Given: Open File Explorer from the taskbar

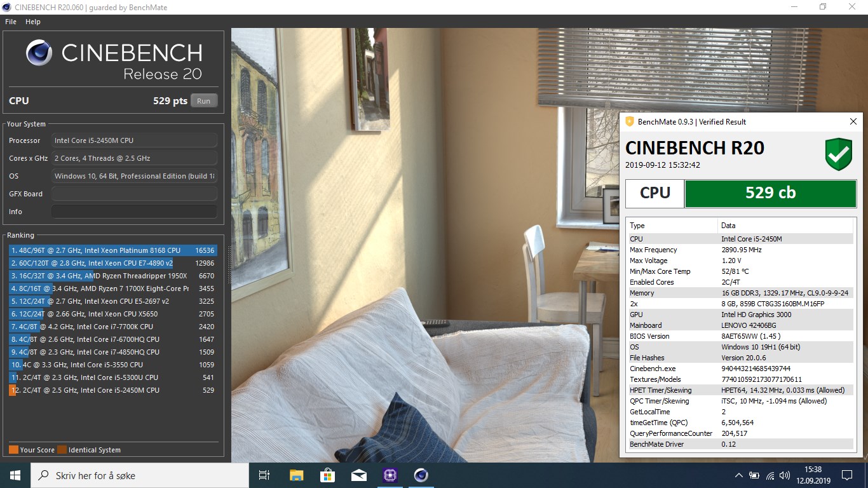Looking at the screenshot, I should [x=296, y=475].
